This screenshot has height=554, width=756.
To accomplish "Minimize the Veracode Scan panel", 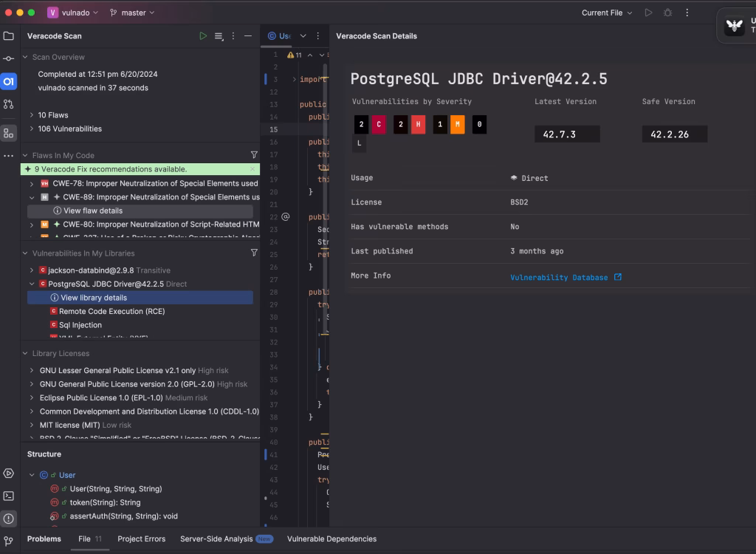I will pos(248,36).
